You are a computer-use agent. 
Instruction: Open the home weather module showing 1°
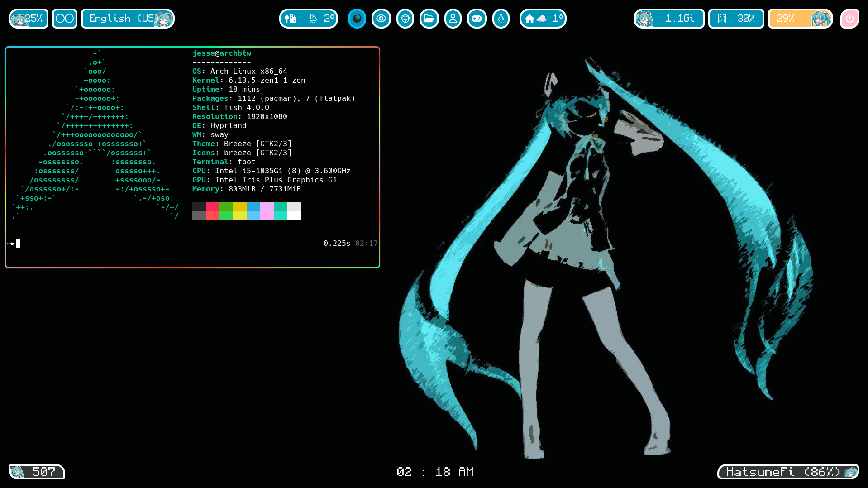[543, 19]
